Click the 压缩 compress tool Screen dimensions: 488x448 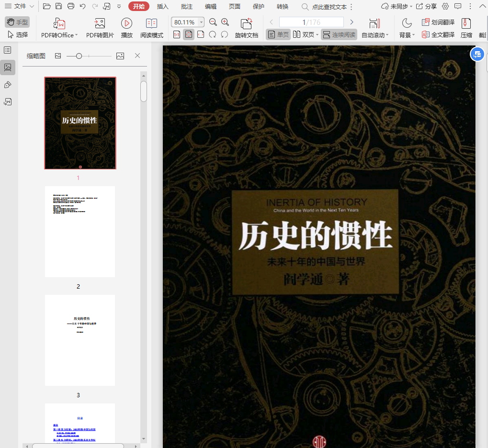(466, 28)
